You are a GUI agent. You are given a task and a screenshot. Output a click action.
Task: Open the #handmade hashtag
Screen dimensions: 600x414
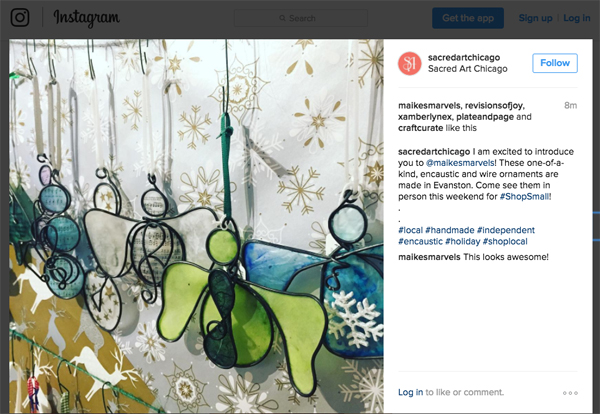(x=450, y=230)
